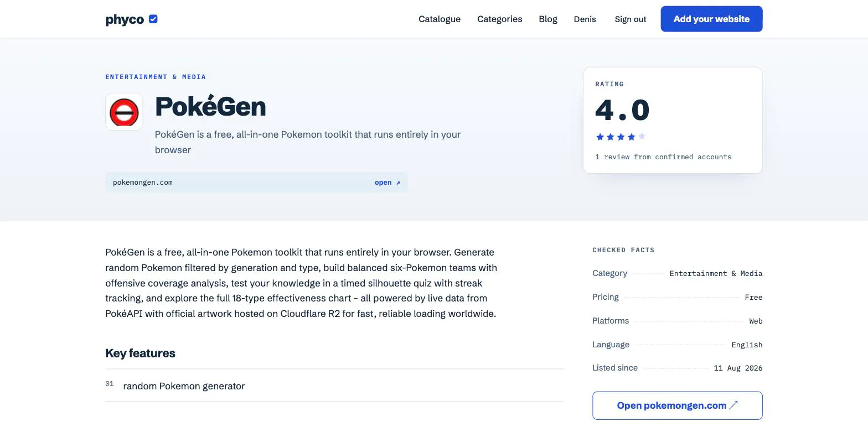Go to the Blog
Image resolution: width=868 pixels, height=427 pixels.
point(548,19)
